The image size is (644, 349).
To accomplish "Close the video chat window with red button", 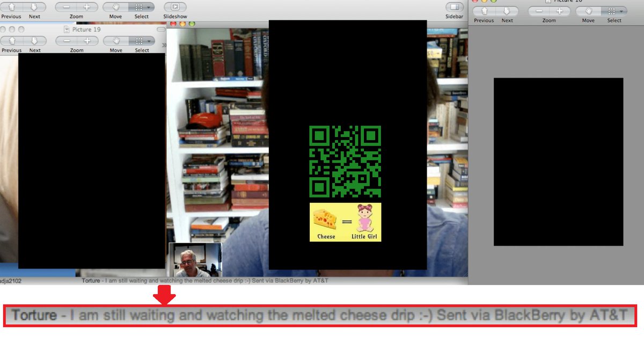I will pos(173,24).
